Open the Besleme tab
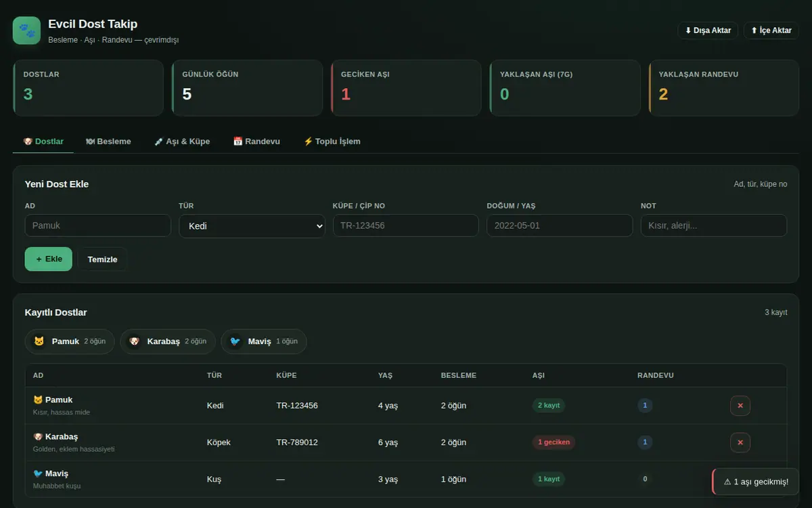This screenshot has width=812, height=508. pos(108,142)
